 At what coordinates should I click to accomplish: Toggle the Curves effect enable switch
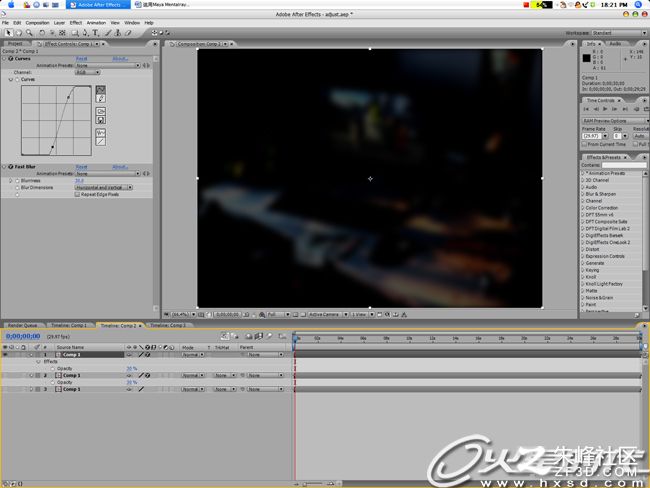11,59
